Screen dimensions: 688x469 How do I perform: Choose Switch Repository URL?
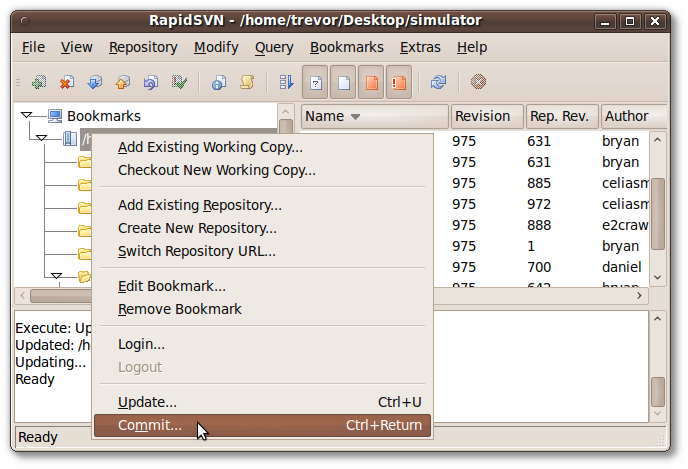262,251
